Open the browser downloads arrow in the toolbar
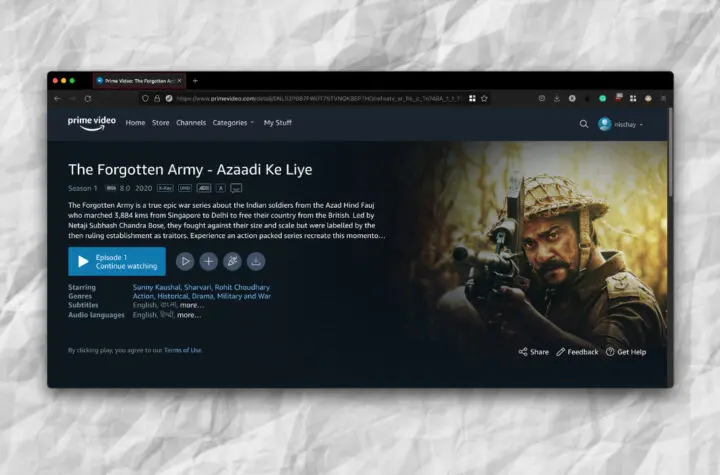Screen dimensions: 720x475 point(557,98)
